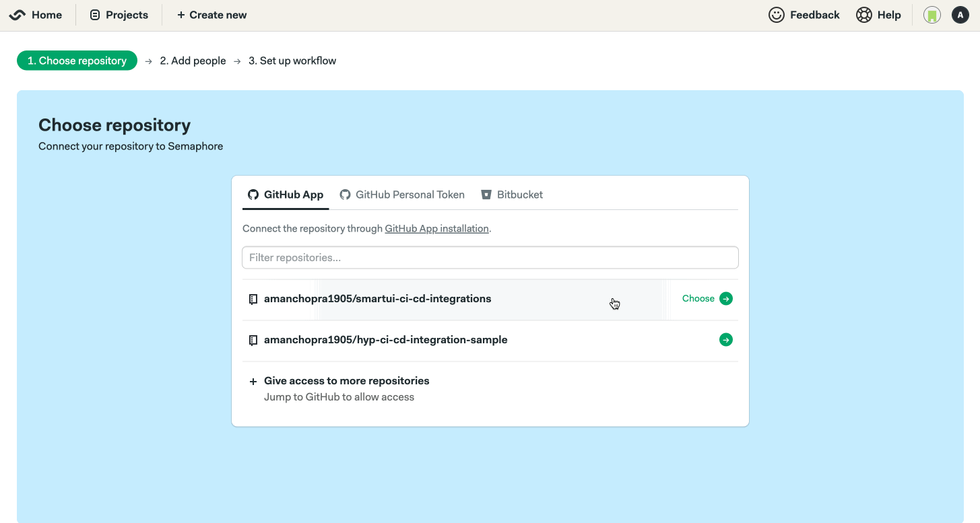Select the amanchopra1905/hyp-ci-cd-integration-sample repository

(385, 340)
